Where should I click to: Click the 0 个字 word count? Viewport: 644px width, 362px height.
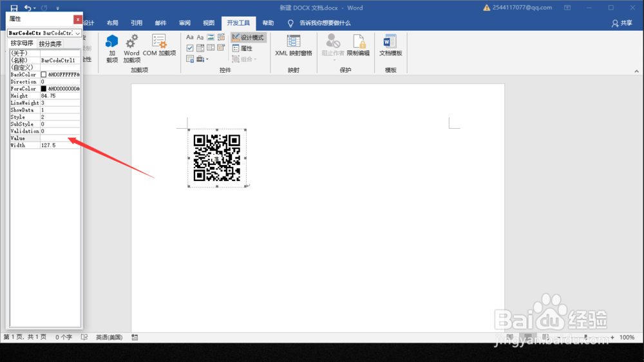click(x=64, y=338)
